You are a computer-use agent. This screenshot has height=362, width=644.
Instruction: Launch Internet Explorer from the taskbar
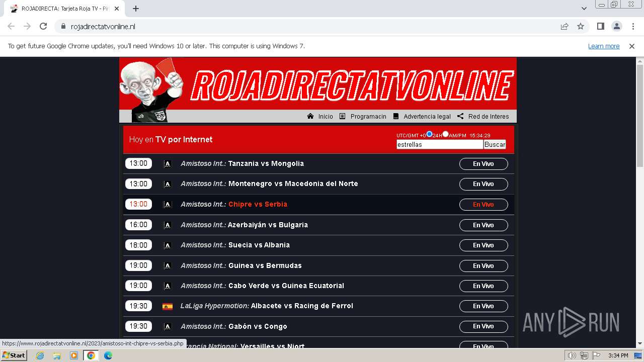click(x=40, y=355)
